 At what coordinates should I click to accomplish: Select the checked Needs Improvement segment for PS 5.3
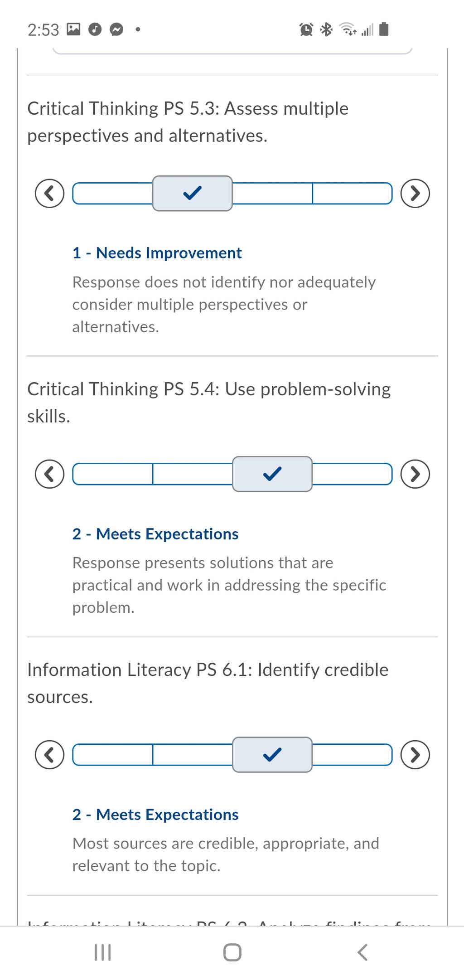[193, 194]
